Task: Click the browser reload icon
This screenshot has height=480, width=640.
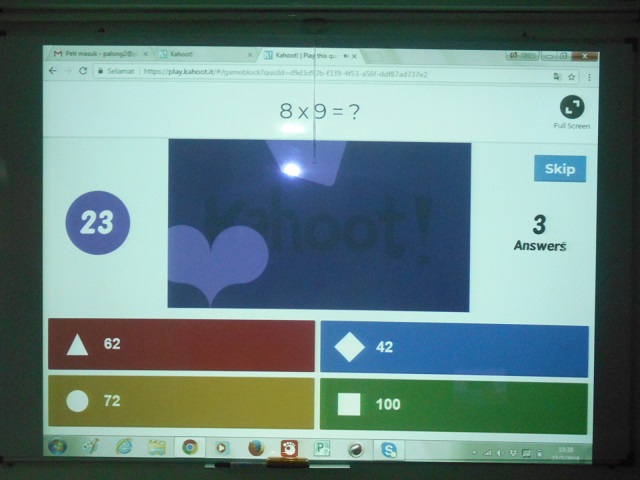Action: tap(82, 71)
